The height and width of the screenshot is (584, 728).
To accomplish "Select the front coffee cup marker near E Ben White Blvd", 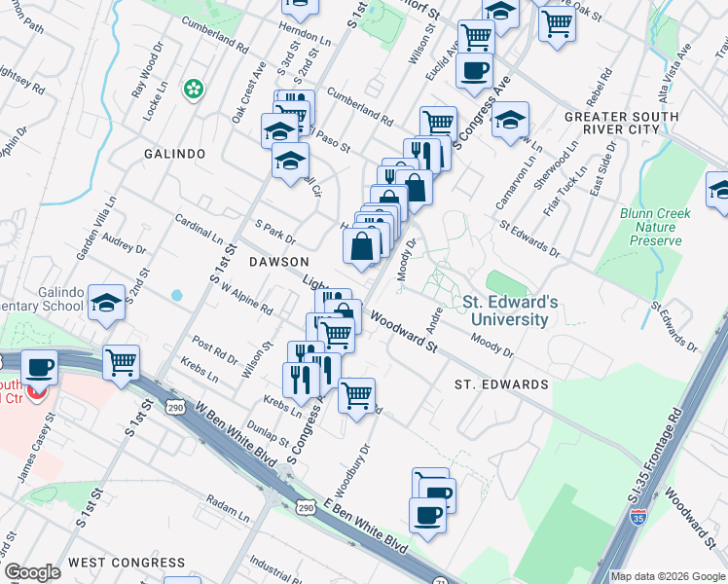I will [427, 518].
